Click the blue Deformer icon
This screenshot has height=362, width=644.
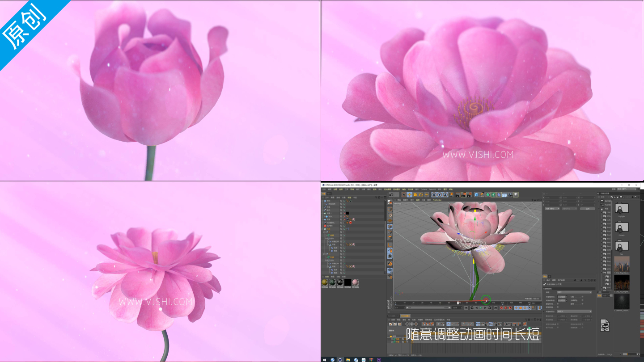tap(499, 194)
